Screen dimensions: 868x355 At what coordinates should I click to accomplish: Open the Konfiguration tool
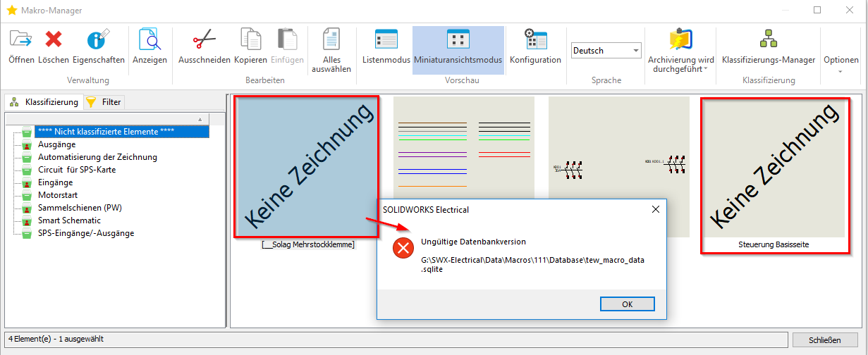(x=535, y=40)
